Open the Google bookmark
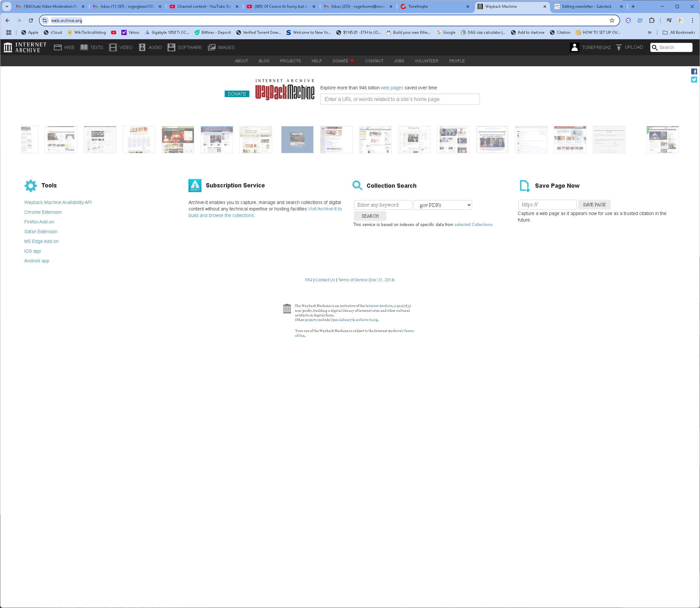This screenshot has width=700, height=608. click(x=446, y=32)
